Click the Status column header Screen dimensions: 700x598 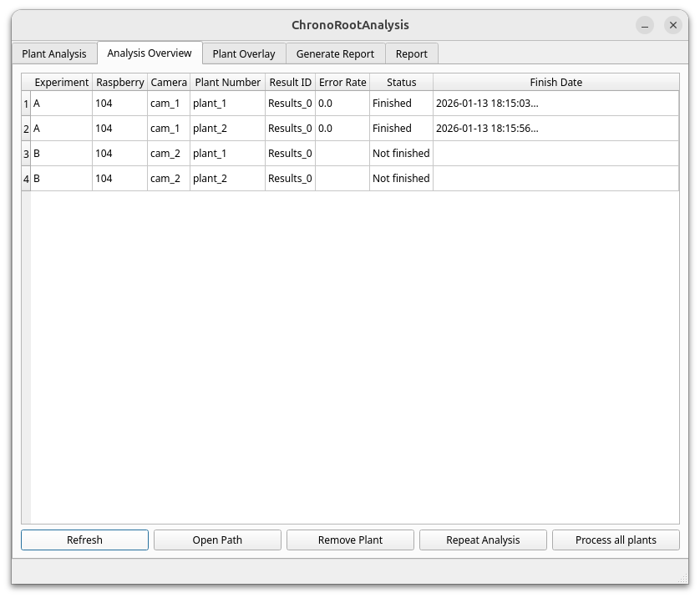coord(401,82)
